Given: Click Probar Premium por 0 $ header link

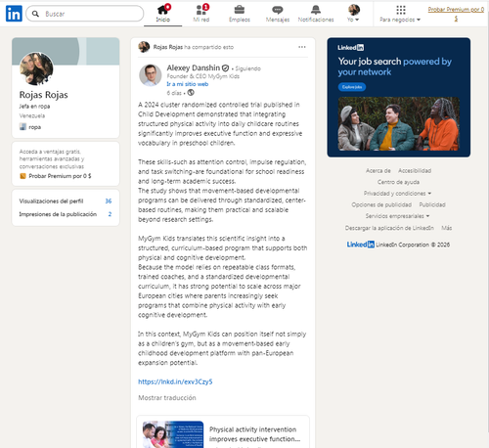Looking at the screenshot, I should point(456,14).
